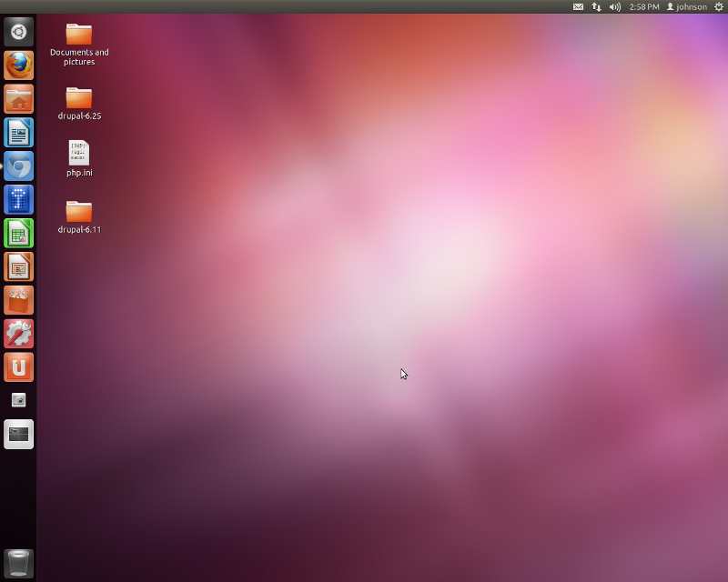The width and height of the screenshot is (728, 582).
Task: Open the Trash at launcher bottom
Action: [18, 563]
